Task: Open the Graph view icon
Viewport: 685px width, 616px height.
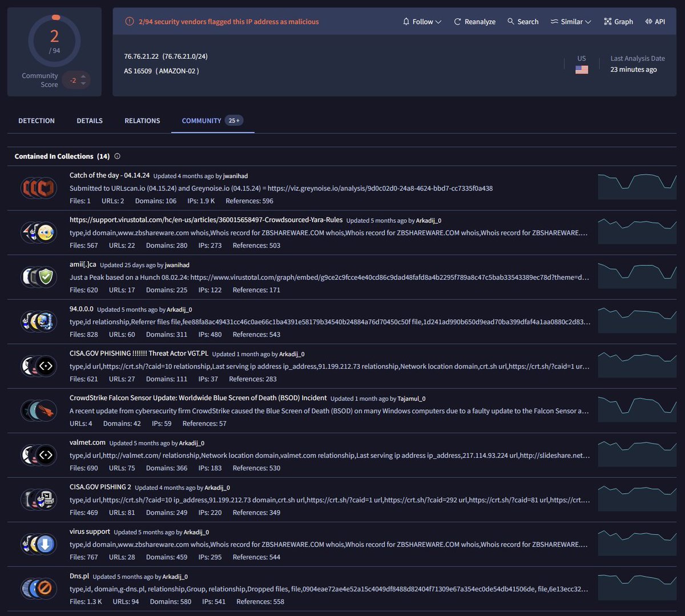Action: point(607,22)
